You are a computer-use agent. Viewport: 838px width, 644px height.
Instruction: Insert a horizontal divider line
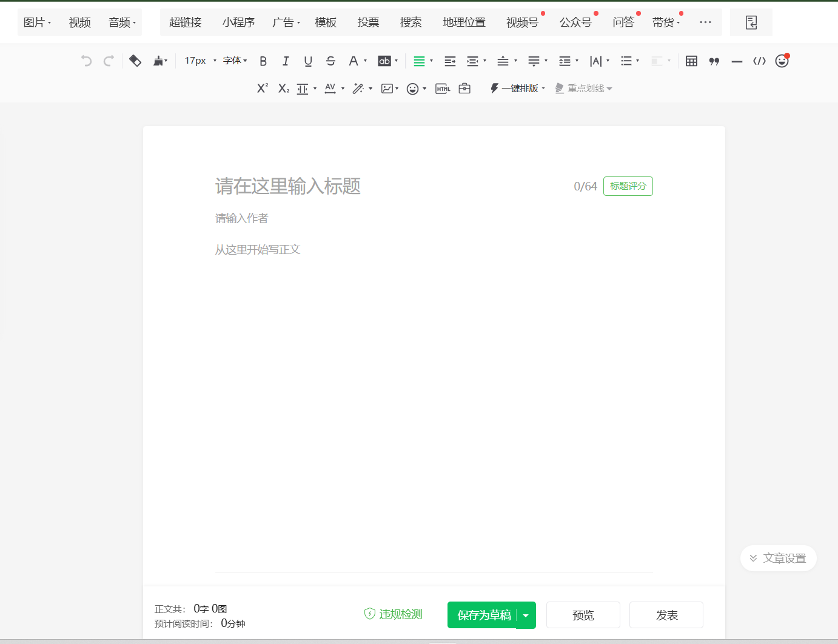click(x=737, y=61)
